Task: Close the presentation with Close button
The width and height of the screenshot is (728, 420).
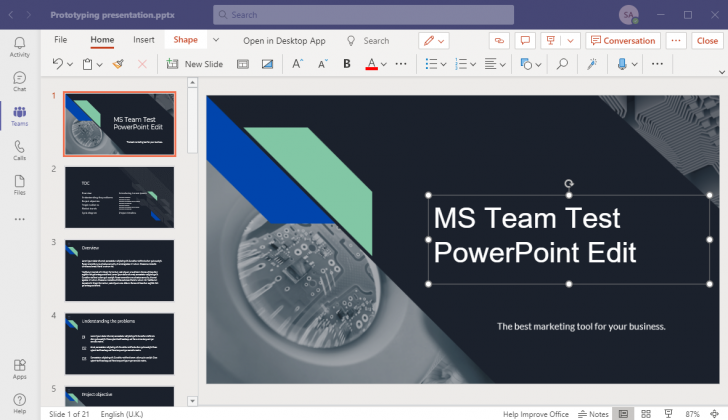Action: click(707, 41)
